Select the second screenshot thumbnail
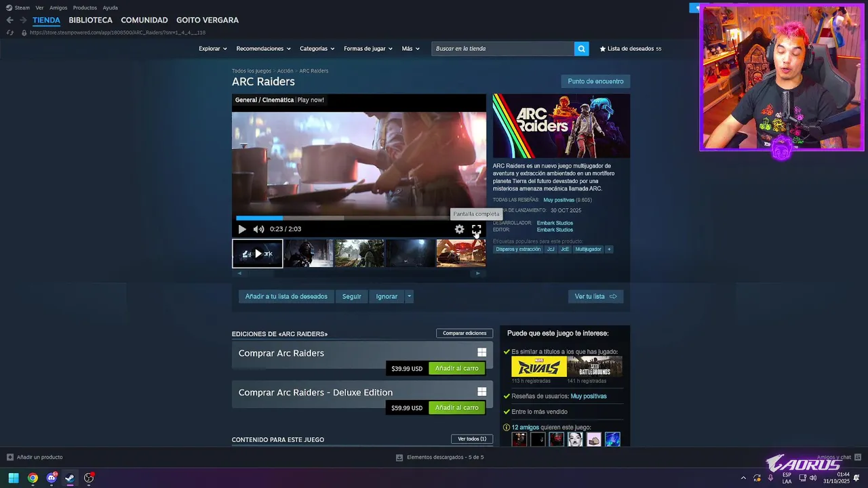 pos(309,253)
